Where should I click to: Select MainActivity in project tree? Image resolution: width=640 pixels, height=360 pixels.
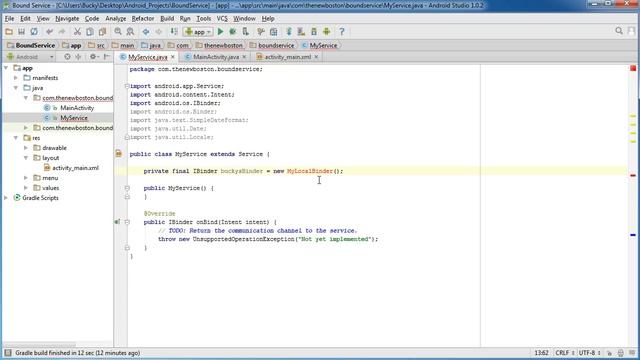(x=77, y=108)
